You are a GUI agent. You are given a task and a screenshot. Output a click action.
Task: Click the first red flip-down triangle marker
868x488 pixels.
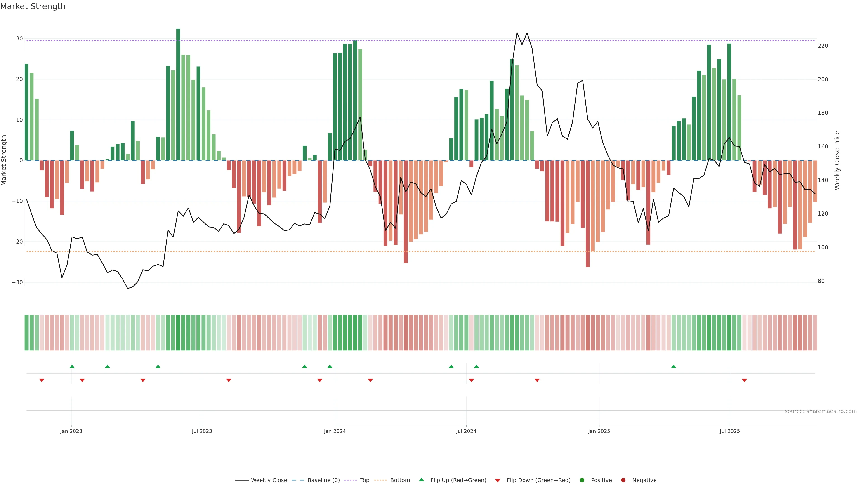point(42,380)
